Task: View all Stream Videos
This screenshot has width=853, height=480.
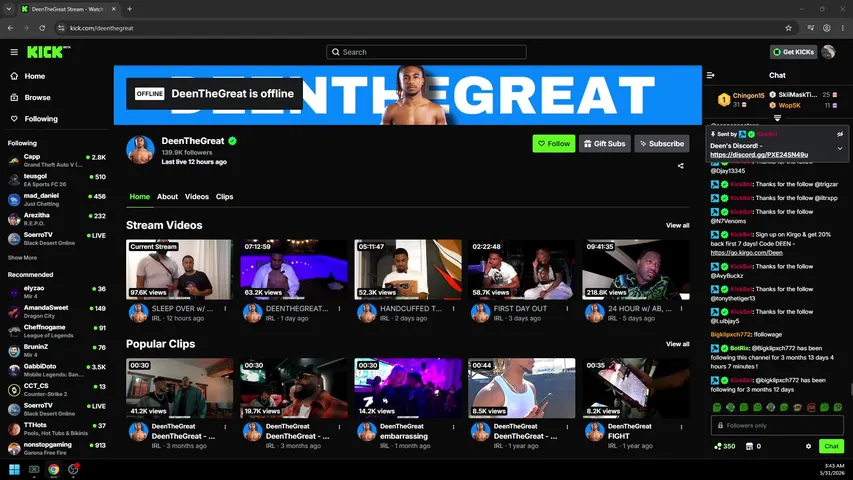Action: click(x=677, y=225)
